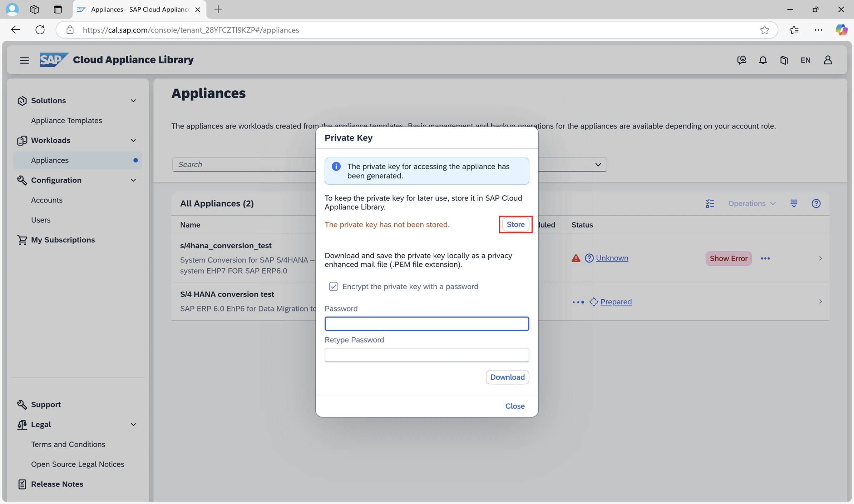Click the multi-select list icon beside Operations
854x504 pixels.
[710, 204]
